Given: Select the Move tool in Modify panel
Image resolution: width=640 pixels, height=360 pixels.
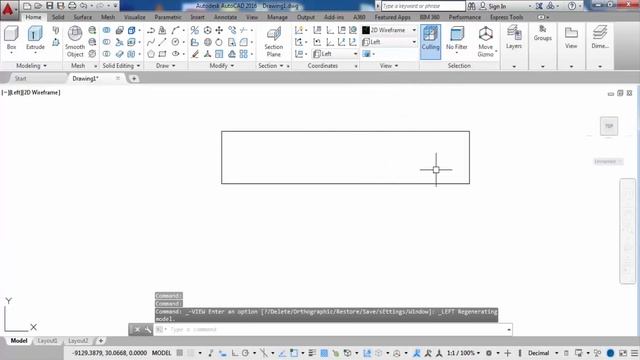Looking at the screenshot, I should click(x=219, y=30).
